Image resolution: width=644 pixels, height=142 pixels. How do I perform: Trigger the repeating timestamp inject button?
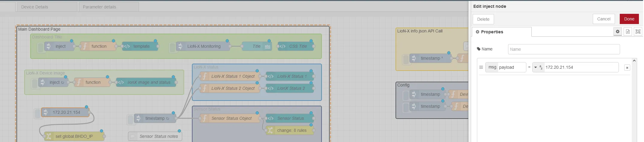[130, 119]
